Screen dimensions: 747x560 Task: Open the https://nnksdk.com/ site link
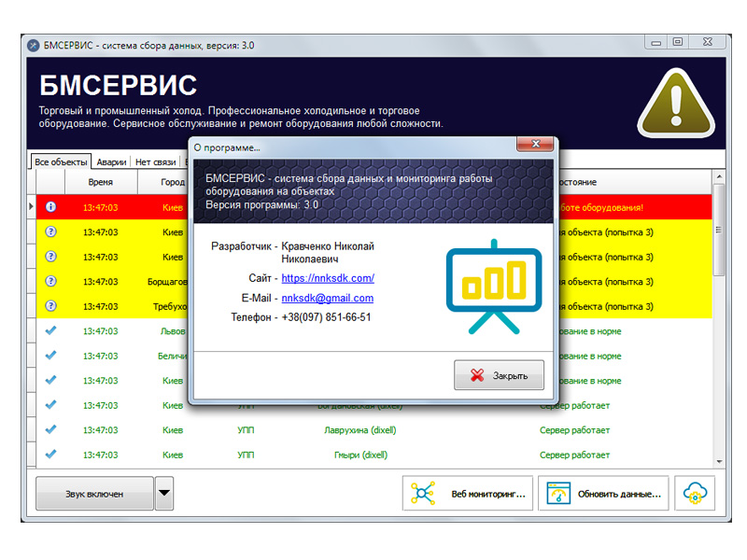pyautogui.click(x=328, y=278)
